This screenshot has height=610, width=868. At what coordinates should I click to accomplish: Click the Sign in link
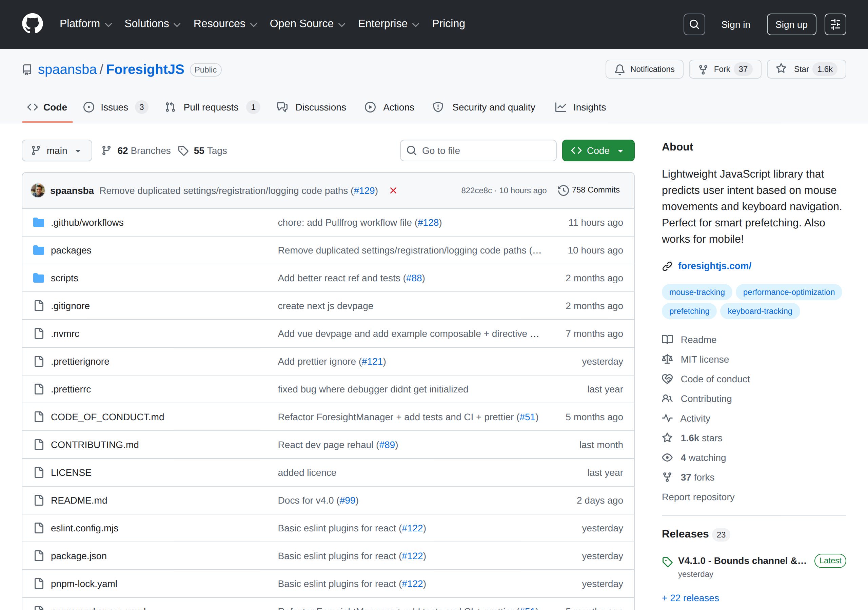tap(735, 24)
